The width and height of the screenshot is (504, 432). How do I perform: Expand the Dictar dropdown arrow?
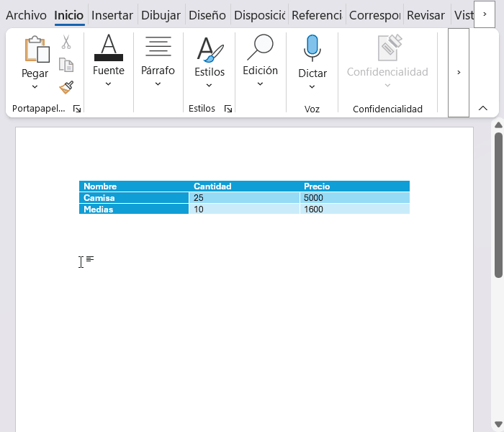tap(312, 87)
